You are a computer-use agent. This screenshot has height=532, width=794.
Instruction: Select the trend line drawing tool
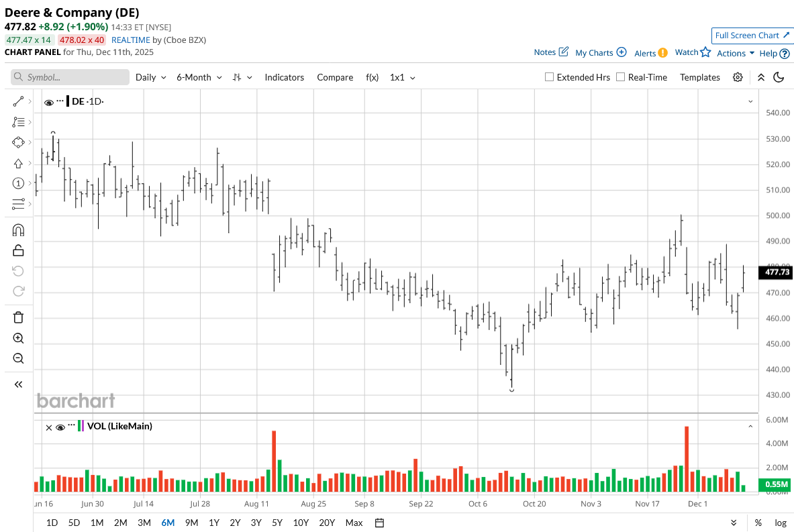(x=18, y=102)
